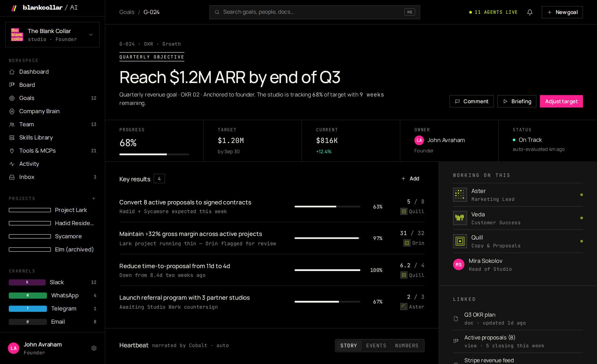Click Aster's dotted avatar icon

coord(460,195)
